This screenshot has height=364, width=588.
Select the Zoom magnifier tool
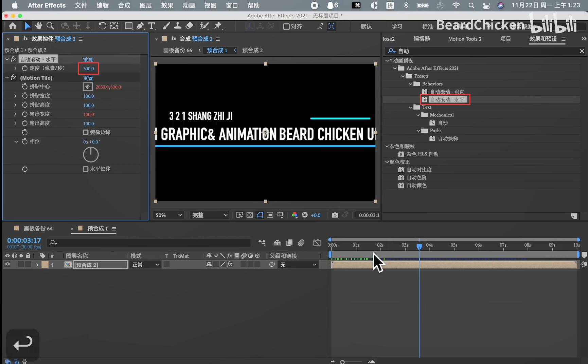(x=50, y=26)
